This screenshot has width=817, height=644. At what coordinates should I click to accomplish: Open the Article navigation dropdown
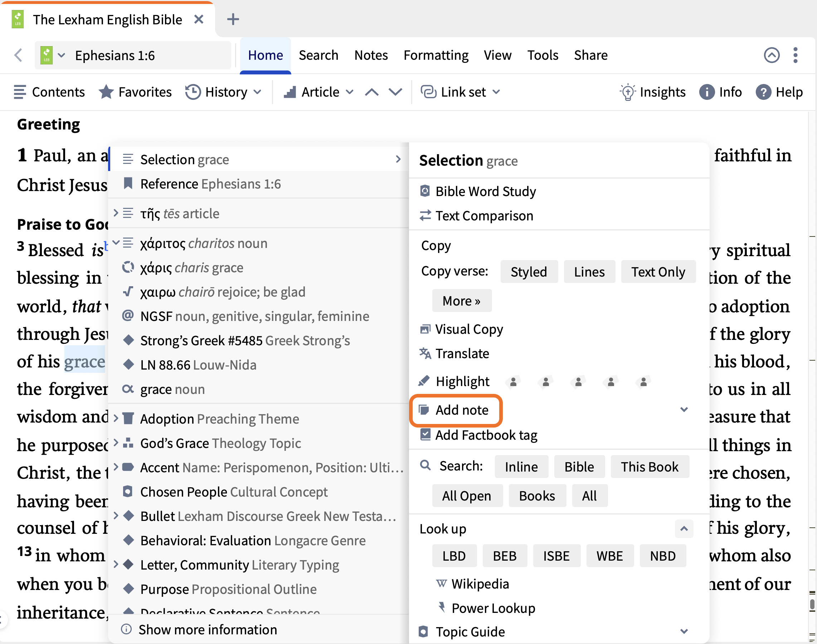pyautogui.click(x=319, y=92)
